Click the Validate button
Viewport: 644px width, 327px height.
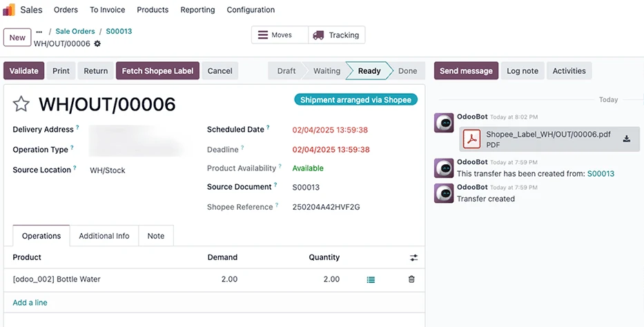coord(24,70)
